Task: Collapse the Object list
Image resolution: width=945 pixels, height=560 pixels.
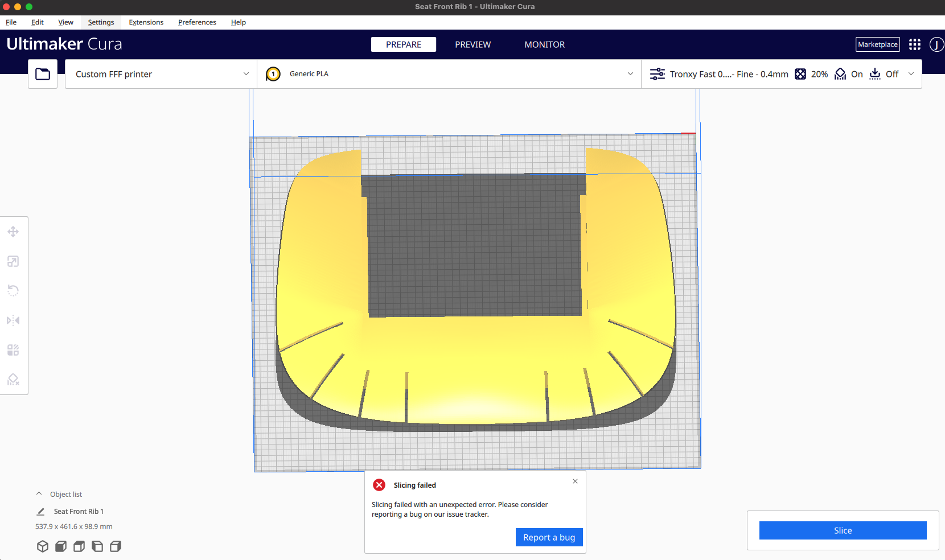Action: [39, 494]
